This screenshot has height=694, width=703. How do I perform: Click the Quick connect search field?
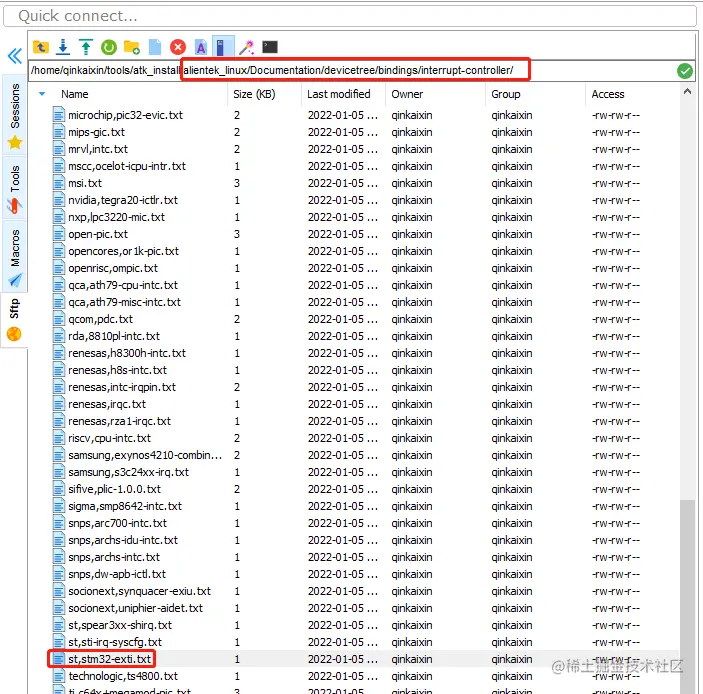[x=350, y=16]
